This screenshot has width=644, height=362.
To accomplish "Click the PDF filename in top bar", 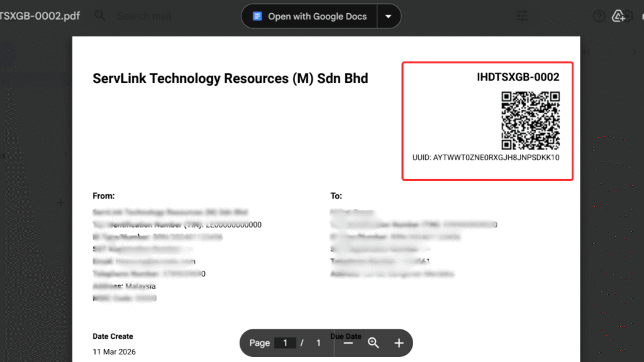I will tap(40, 16).
